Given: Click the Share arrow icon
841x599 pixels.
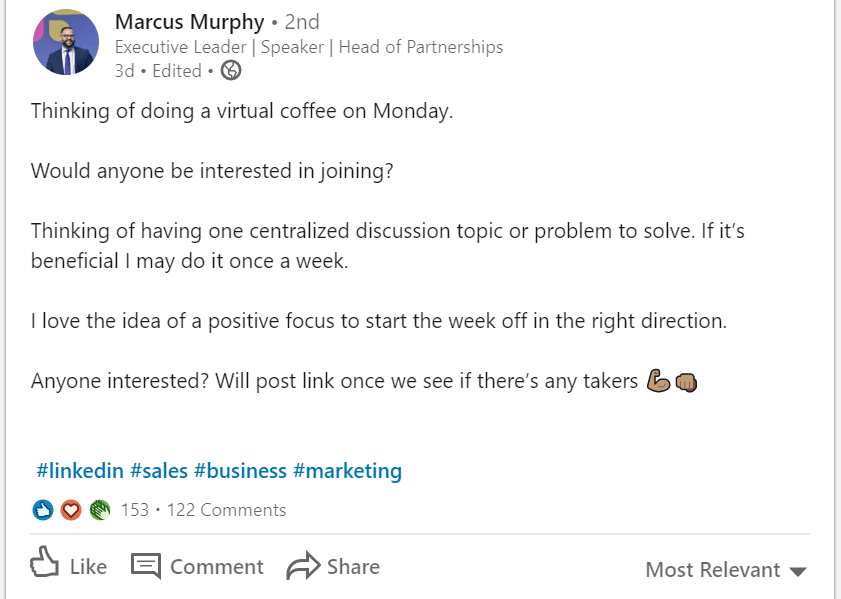Looking at the screenshot, I should [x=303, y=566].
